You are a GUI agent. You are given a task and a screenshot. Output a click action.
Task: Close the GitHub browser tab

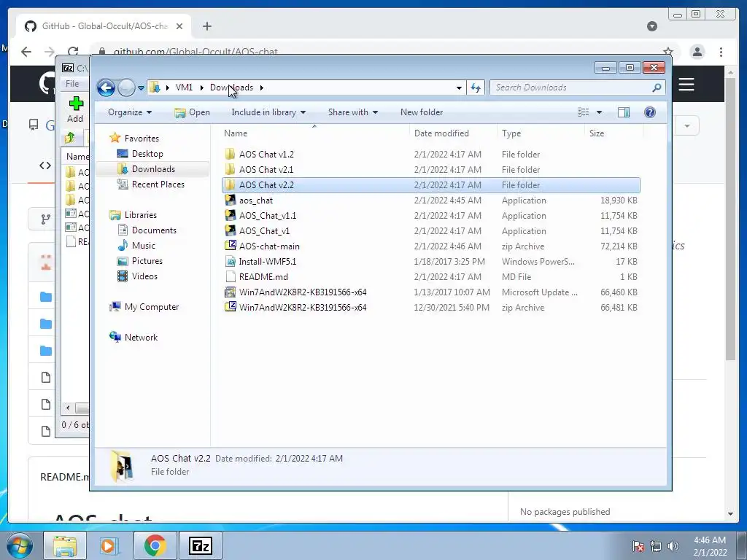pyautogui.click(x=179, y=26)
